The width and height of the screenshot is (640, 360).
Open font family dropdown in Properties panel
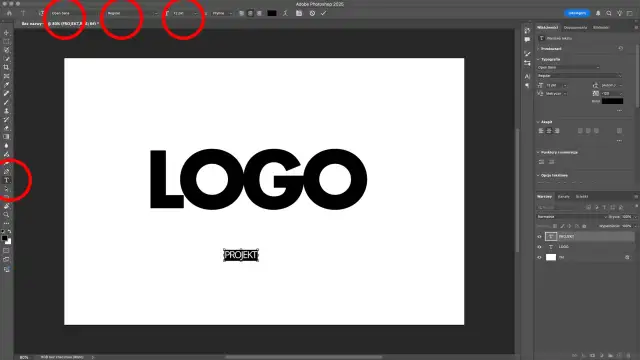pos(568,67)
